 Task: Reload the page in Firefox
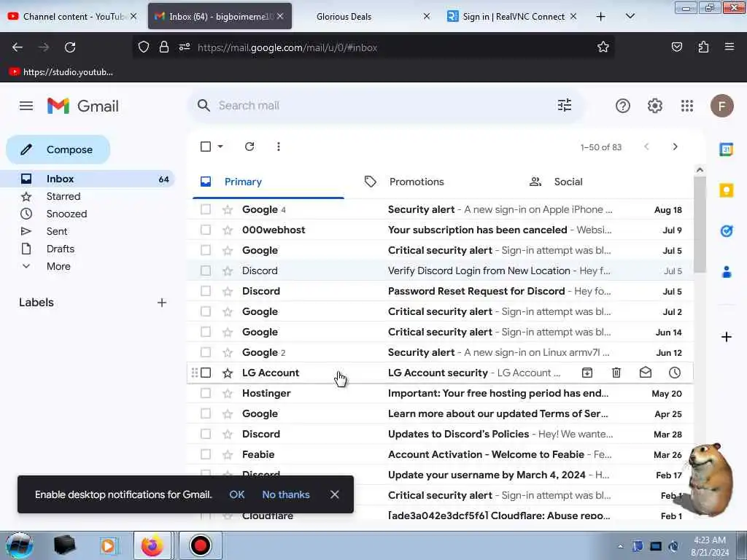click(x=70, y=47)
